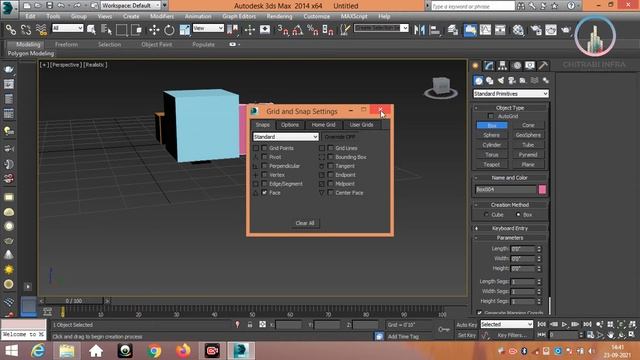Open the Customize menu
This screenshot has width=640, height=360.
pyautogui.click(x=317, y=16)
